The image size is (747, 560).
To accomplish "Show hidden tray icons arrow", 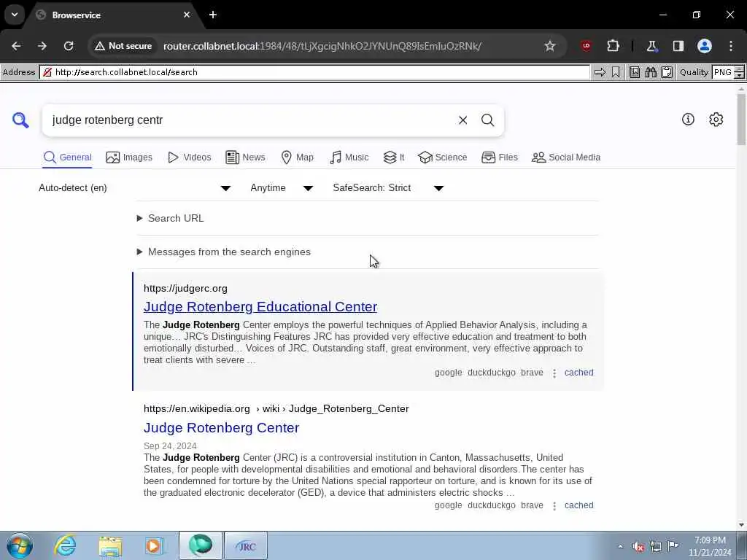I will 620,547.
